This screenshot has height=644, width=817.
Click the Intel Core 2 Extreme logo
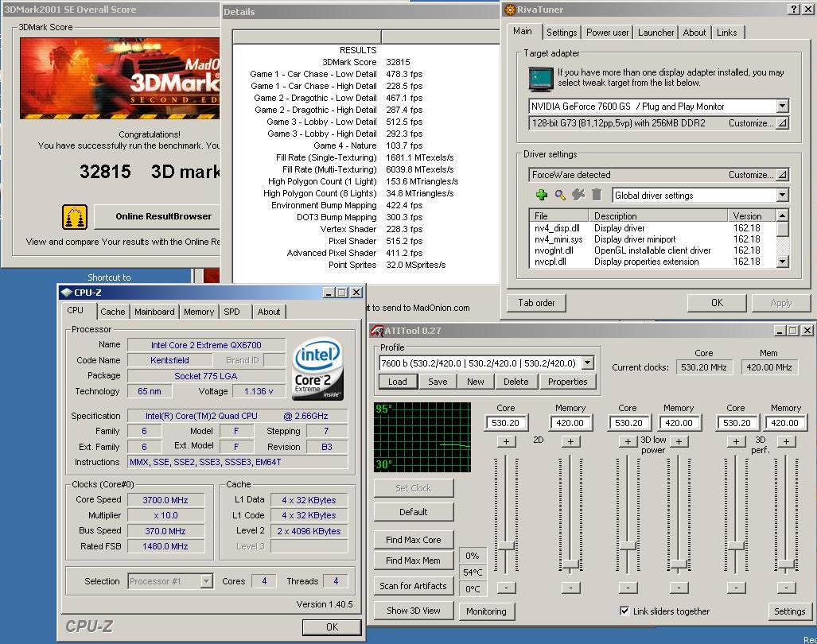pyautogui.click(x=318, y=369)
